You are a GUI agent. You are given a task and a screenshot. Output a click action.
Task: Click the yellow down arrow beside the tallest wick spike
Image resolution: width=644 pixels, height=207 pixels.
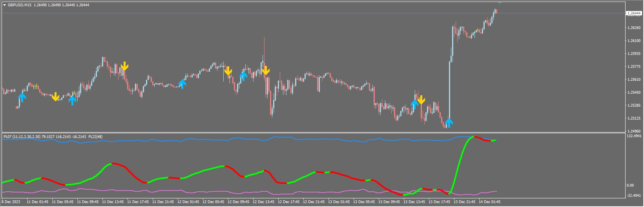(x=266, y=71)
